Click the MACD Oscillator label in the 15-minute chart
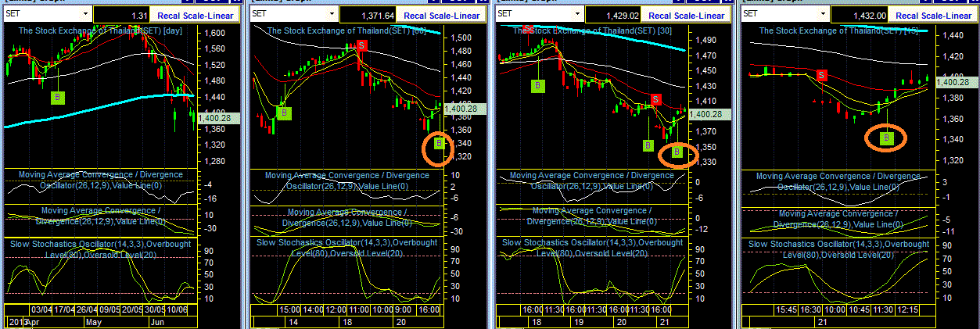 click(x=838, y=181)
